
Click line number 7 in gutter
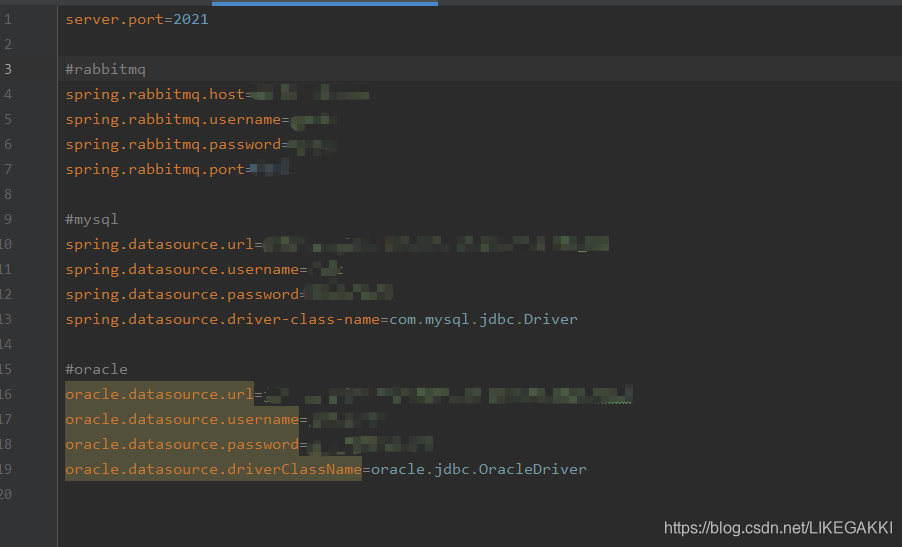[8, 170]
